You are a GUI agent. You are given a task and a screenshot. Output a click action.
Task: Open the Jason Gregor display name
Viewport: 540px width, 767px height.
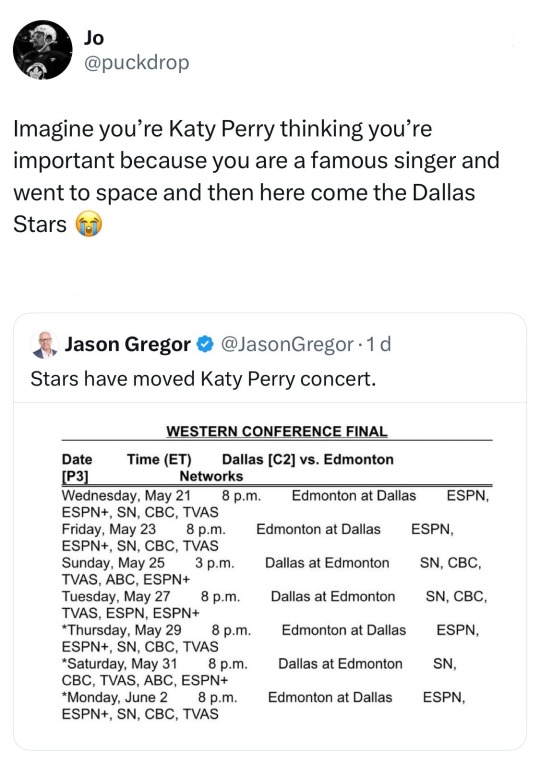point(128,344)
